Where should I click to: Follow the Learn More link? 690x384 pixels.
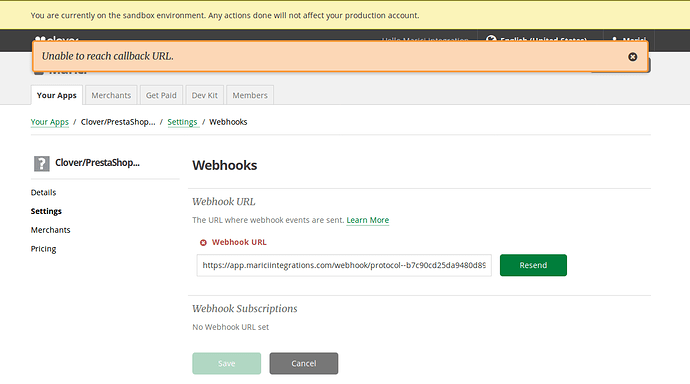pos(367,220)
